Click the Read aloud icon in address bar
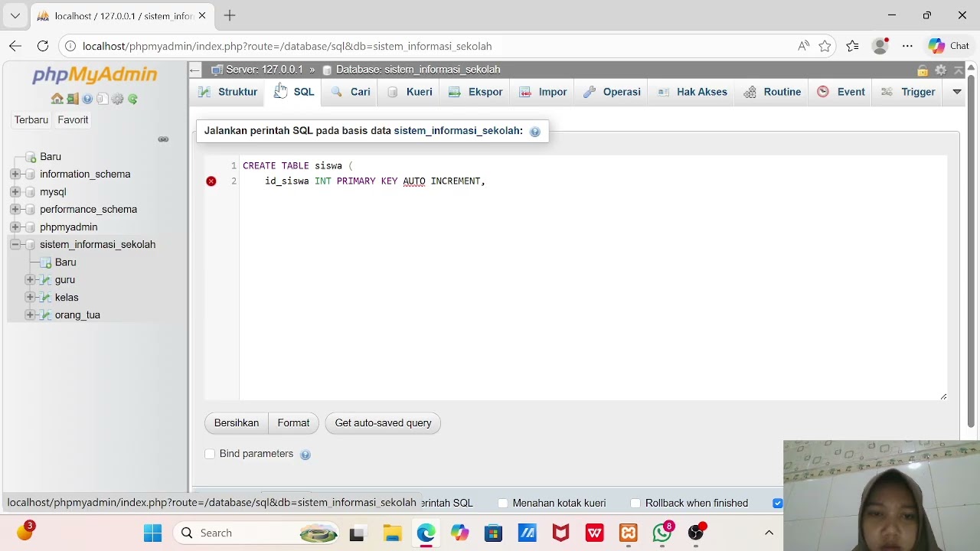Viewport: 980px width, 551px height. coord(803,46)
